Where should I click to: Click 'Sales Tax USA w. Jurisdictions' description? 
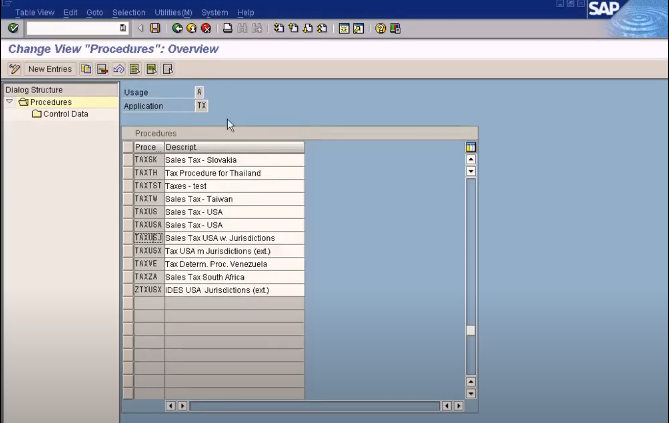(234, 238)
